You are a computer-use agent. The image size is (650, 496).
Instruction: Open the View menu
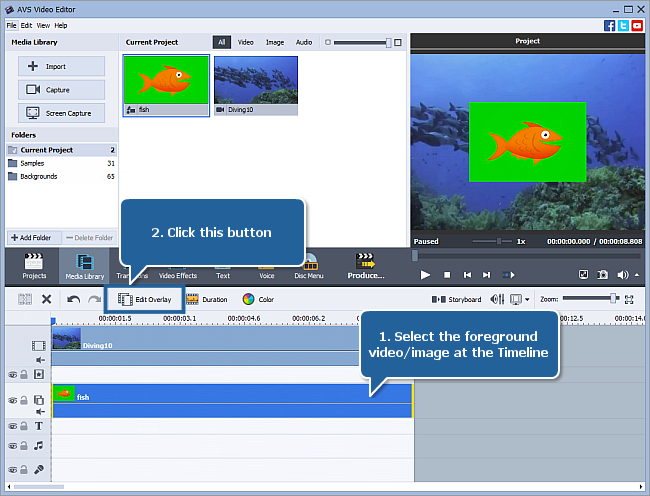[x=43, y=26]
